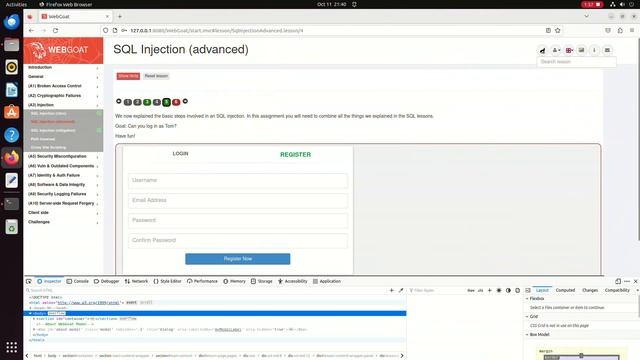Open the user profile menu icon
Screen dimensions: 640x360
[556, 50]
